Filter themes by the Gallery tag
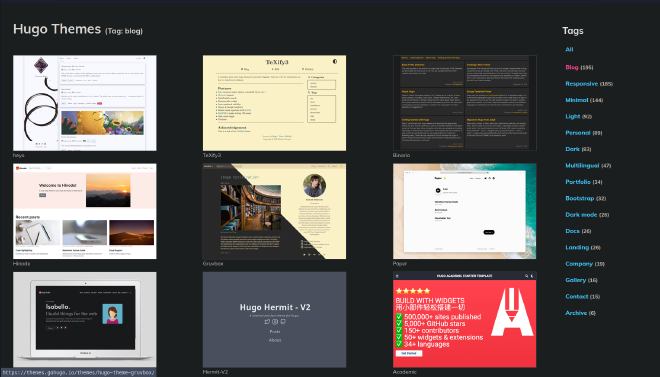Viewport: 660px width, 377px height. 576,280
